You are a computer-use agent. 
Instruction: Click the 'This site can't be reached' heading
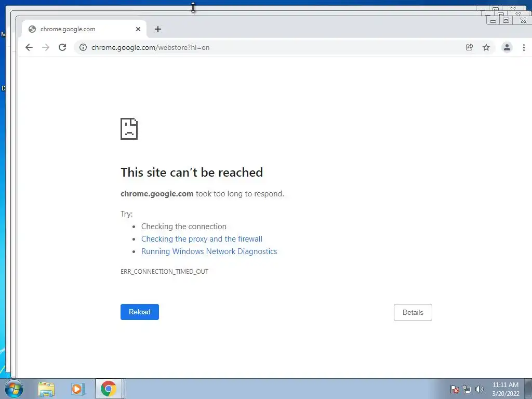(192, 172)
